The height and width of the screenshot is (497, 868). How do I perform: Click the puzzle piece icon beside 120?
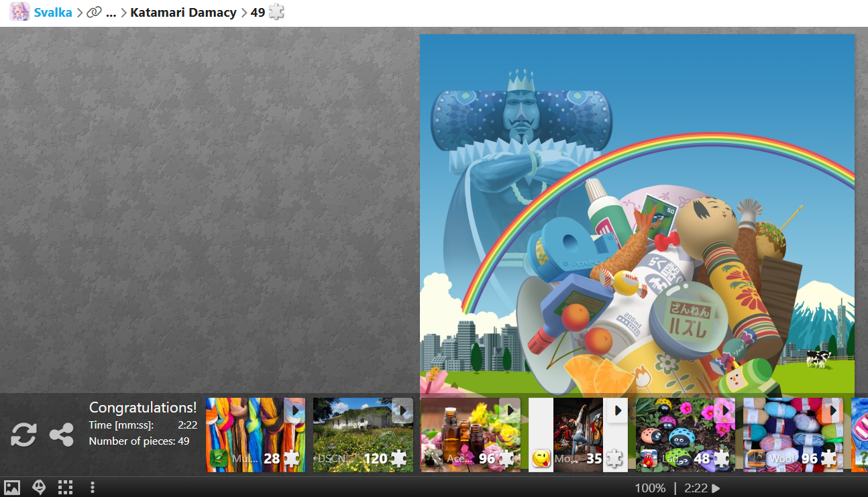(x=398, y=459)
